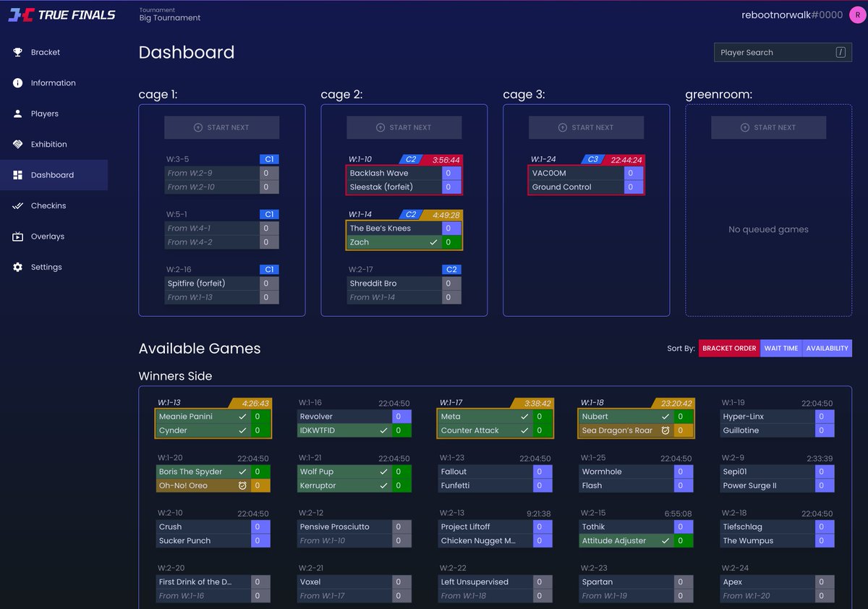Screen dimensions: 868x609
Task: Select Ground Control in cage 3
Action: click(x=576, y=187)
